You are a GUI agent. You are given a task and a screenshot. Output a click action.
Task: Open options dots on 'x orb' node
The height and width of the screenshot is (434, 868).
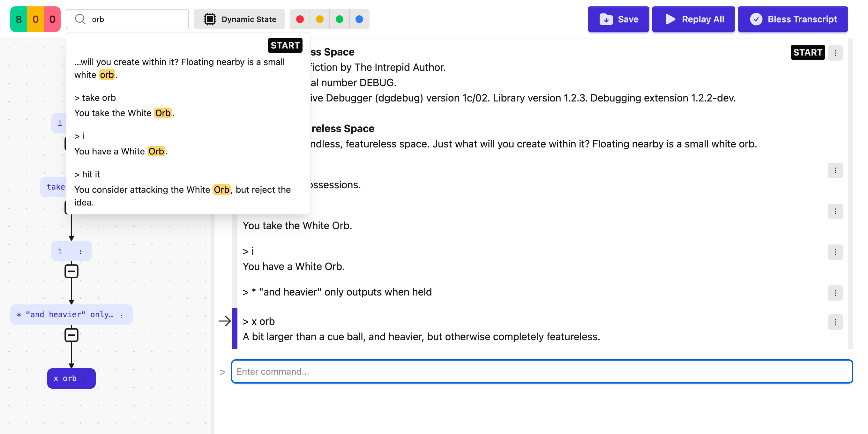[84, 379]
